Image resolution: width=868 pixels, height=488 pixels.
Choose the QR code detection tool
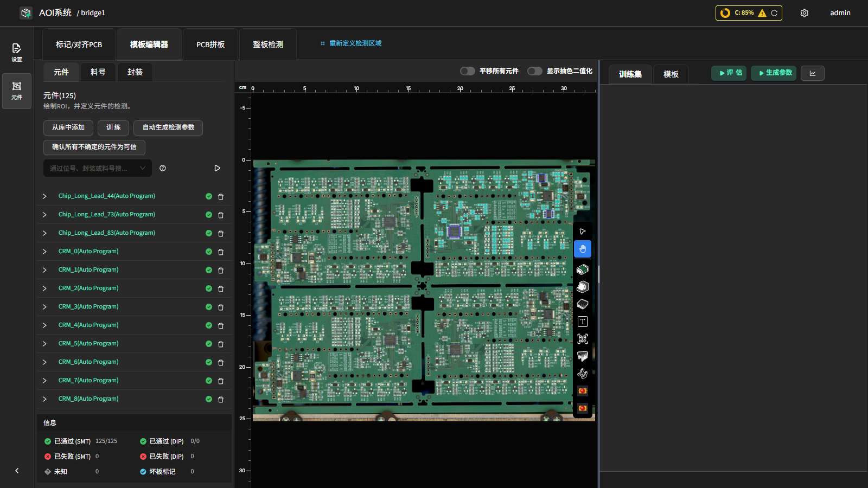point(583,339)
